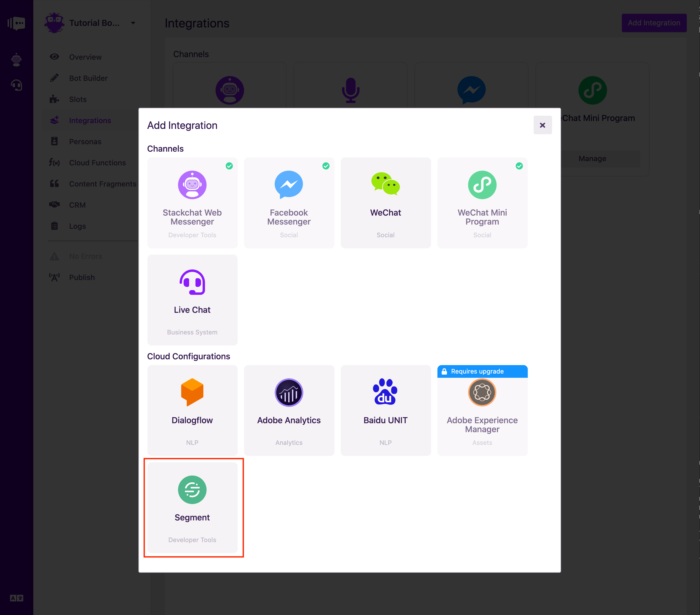Open Bot Builder in the sidebar
The height and width of the screenshot is (615, 700).
pos(88,78)
